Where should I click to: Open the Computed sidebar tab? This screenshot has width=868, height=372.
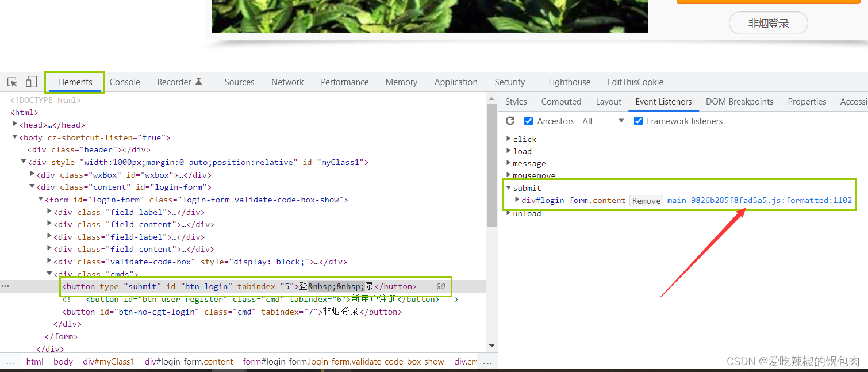561,102
